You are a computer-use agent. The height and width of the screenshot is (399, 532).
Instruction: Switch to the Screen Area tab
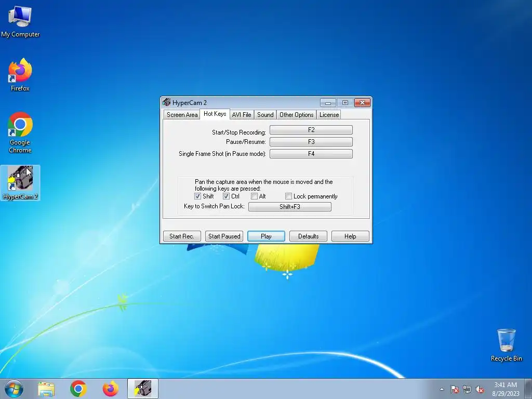coord(182,115)
